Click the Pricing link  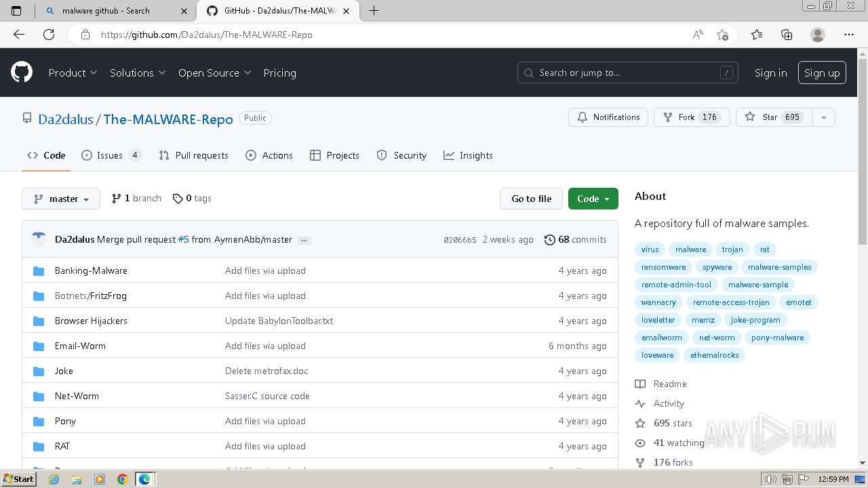pos(279,73)
